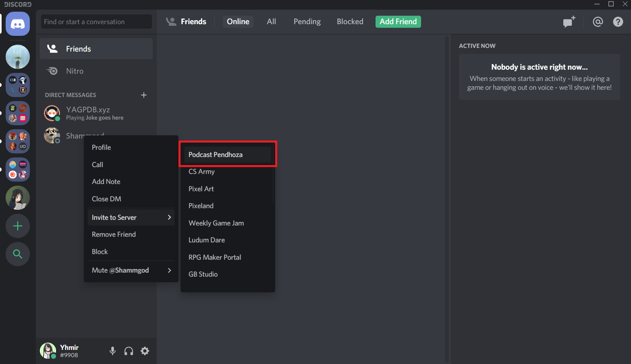This screenshot has height=364, width=631.
Task: Open the Inbox mentions icon
Action: [598, 22]
